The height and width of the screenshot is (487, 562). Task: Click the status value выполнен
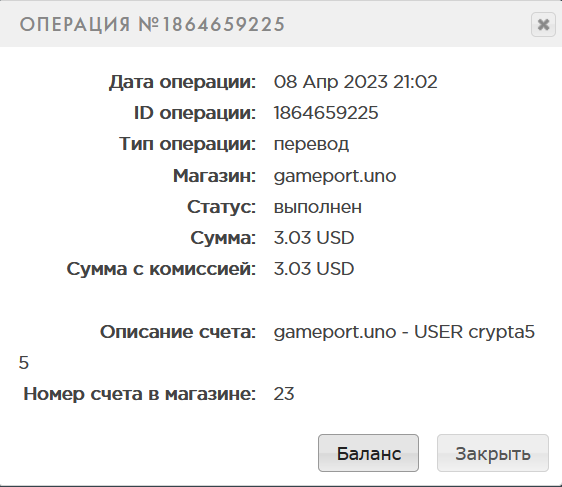click(318, 207)
